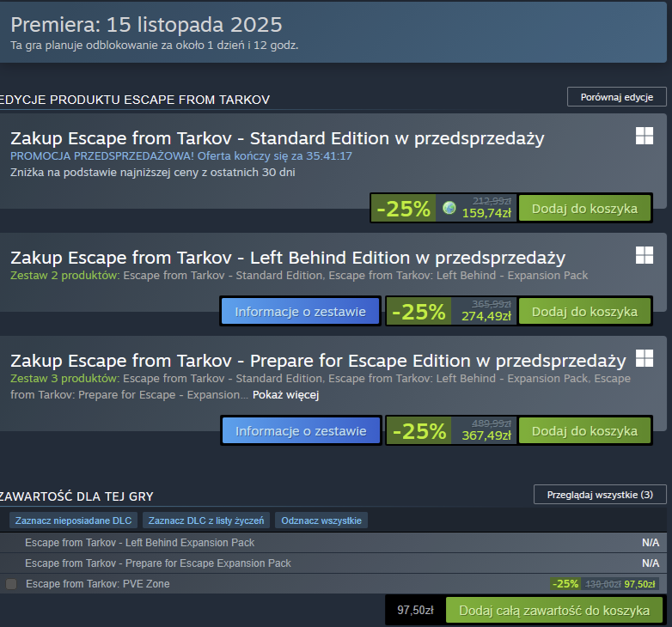Click Porównaj edycje button
Screen dimensions: 672x627
tap(616, 97)
